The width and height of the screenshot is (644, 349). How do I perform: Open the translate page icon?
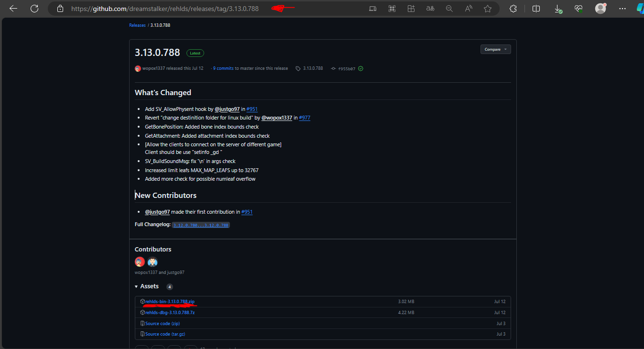click(430, 9)
